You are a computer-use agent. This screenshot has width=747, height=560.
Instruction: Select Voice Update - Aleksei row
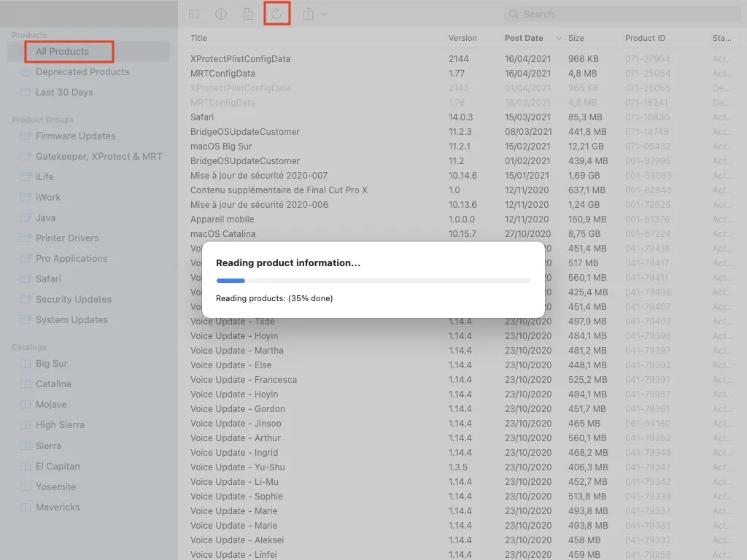click(462, 540)
